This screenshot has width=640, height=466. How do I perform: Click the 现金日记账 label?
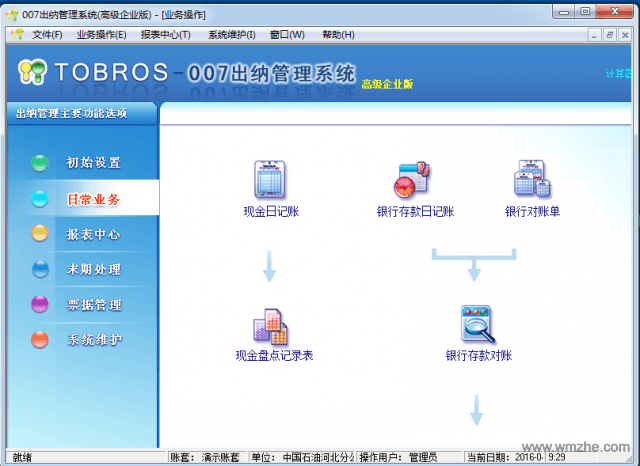pos(271,212)
